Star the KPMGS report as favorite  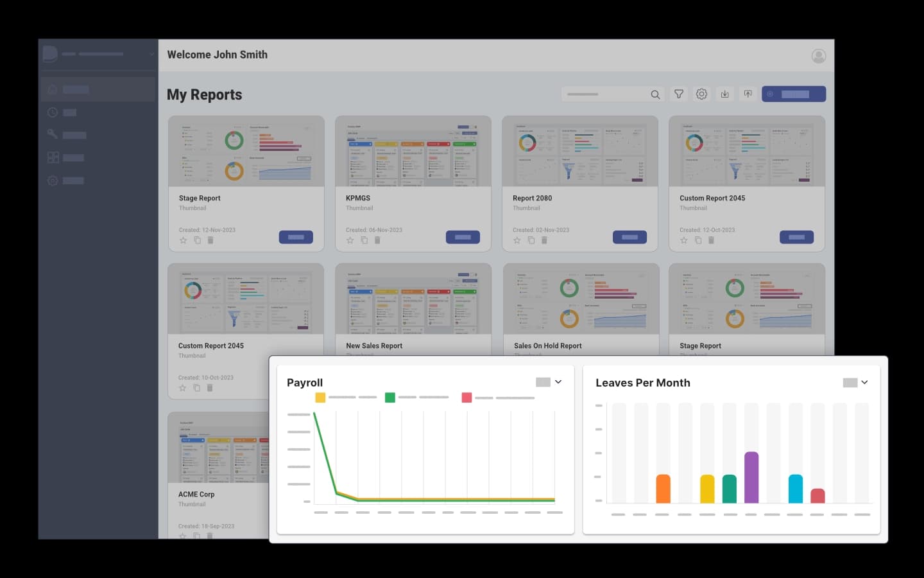point(350,240)
